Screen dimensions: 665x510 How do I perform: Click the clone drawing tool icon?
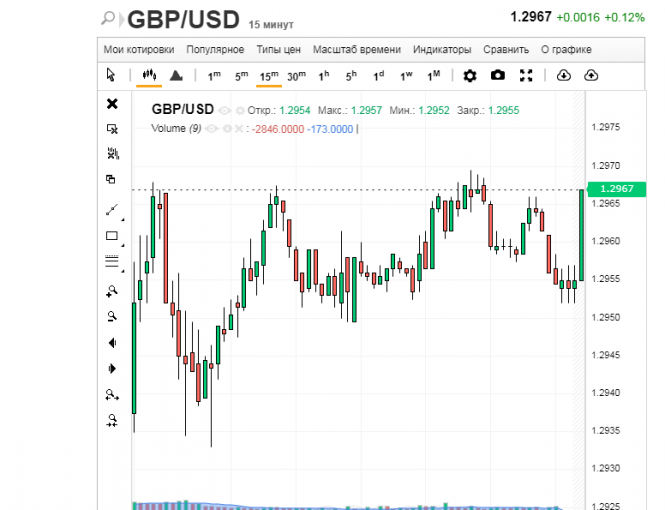pyautogui.click(x=111, y=179)
